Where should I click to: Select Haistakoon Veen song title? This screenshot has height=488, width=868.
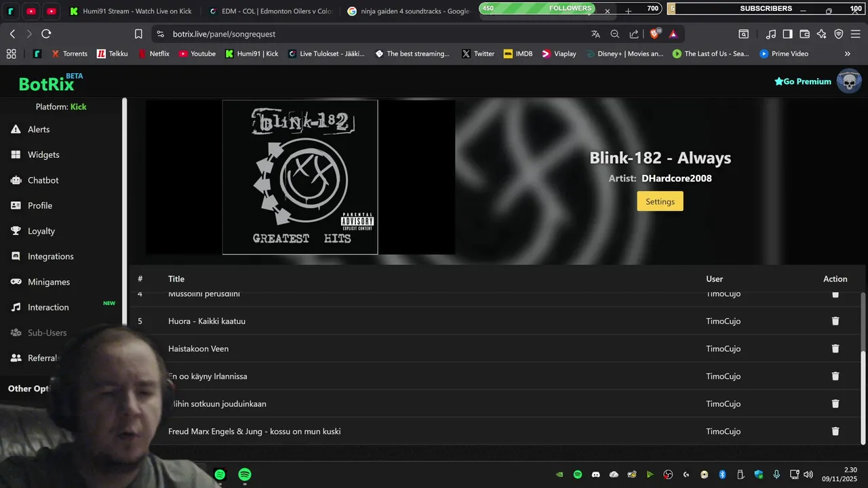coord(198,348)
